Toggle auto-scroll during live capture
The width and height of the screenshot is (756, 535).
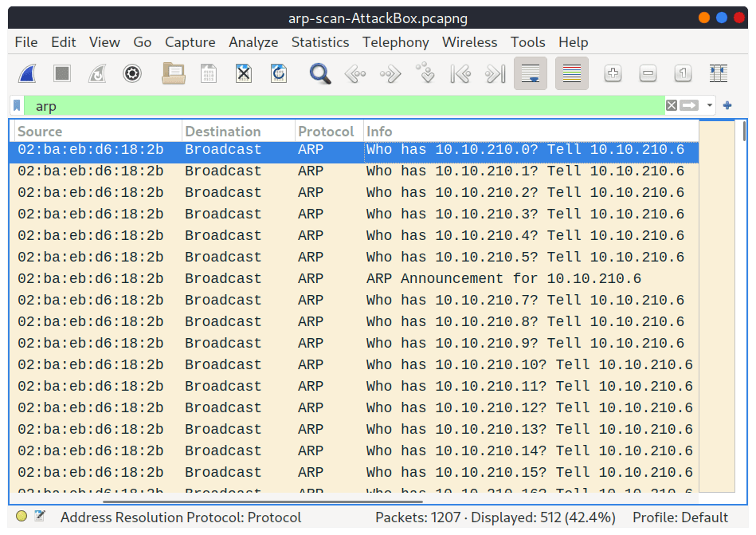(x=531, y=73)
